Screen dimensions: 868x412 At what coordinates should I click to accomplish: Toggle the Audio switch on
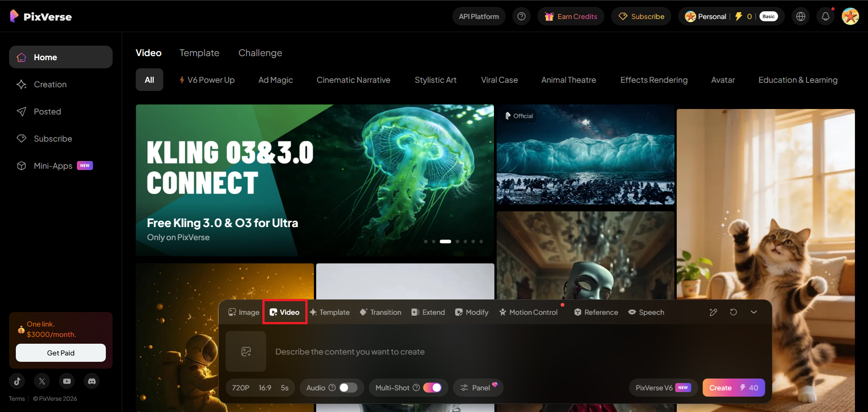(348, 388)
